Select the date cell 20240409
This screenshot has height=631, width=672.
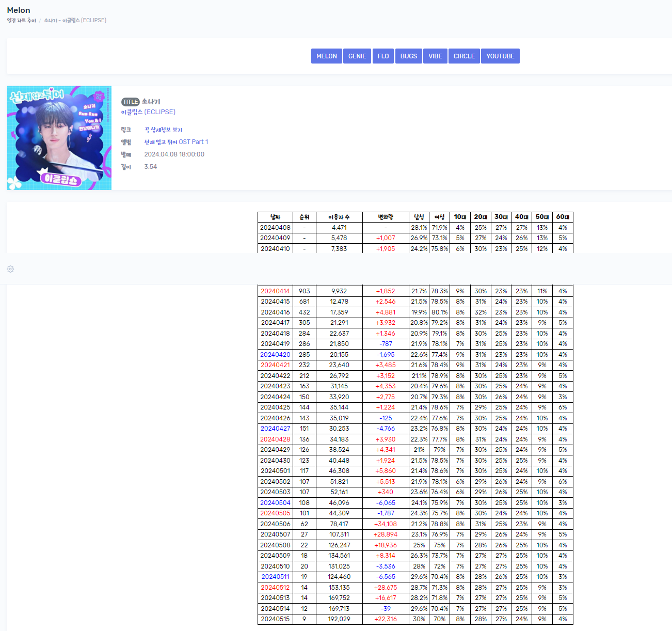coord(275,238)
